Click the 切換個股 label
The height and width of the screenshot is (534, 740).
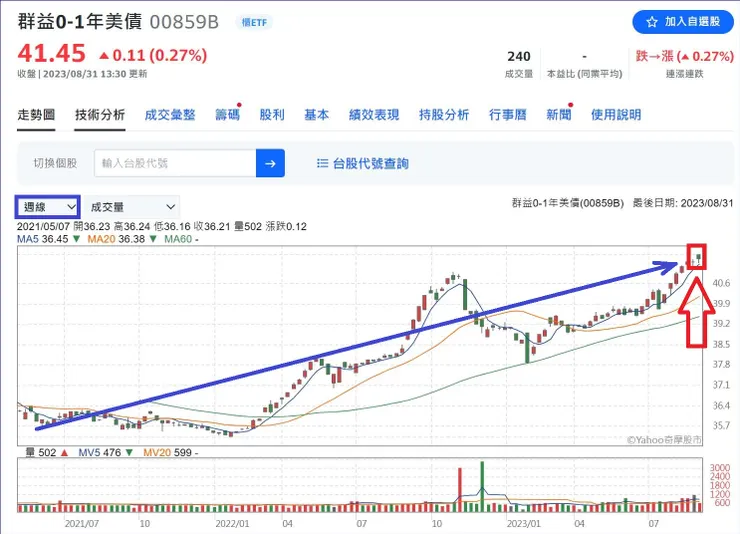[x=55, y=163]
